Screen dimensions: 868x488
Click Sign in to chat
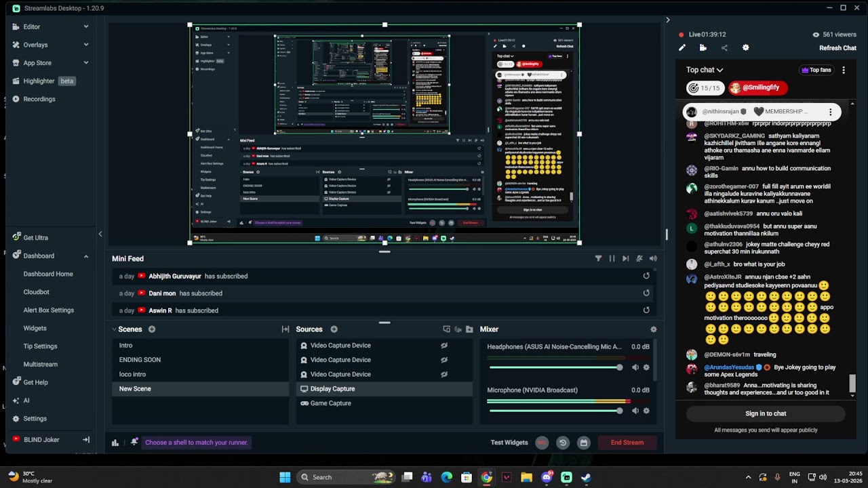(x=766, y=413)
